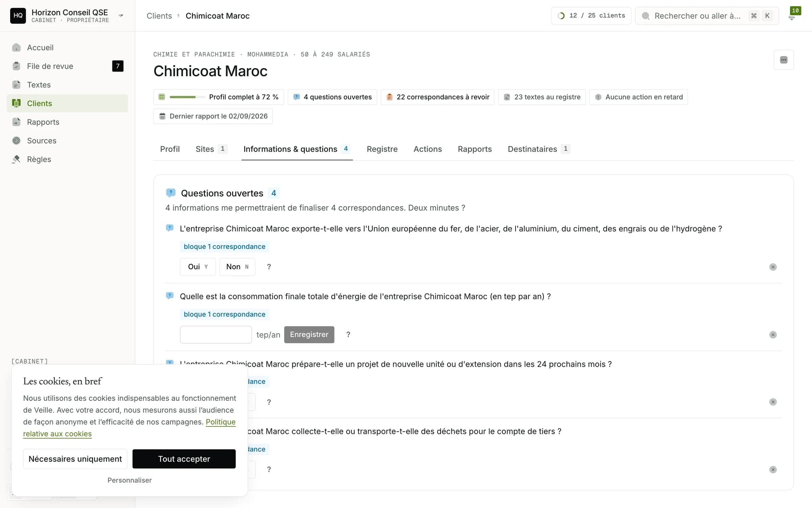This screenshot has width=812, height=508.
Task: Expand the Horizon Conseil QSE workspace switcher
Action: (121, 16)
